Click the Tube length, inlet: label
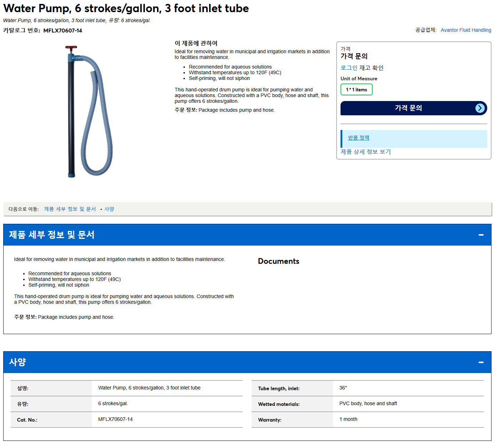The width and height of the screenshot is (494, 448). [x=279, y=389]
